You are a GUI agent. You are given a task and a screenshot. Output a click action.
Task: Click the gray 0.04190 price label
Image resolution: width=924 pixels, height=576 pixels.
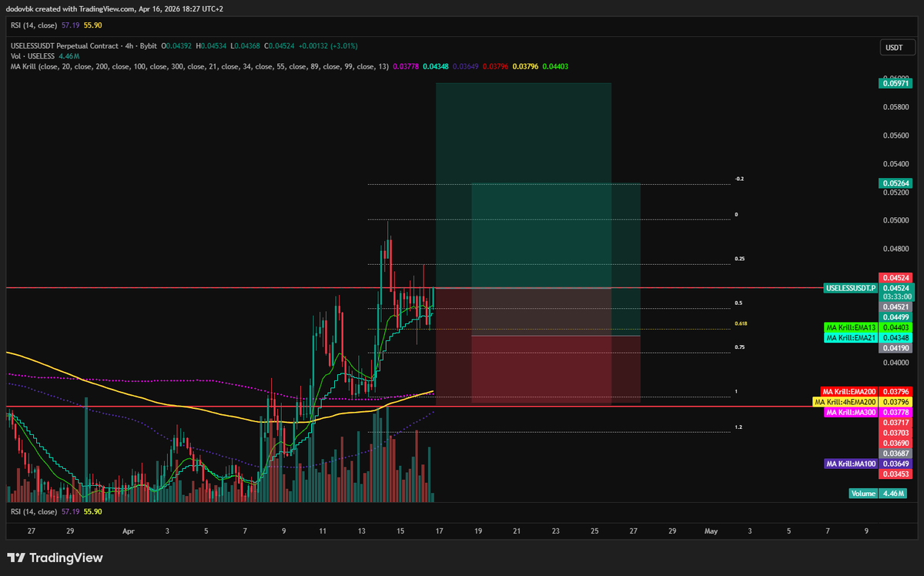[894, 347]
